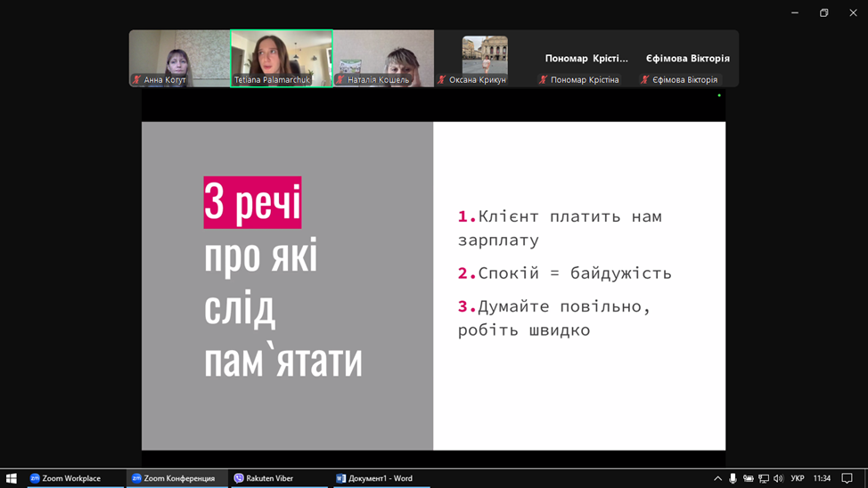Click muted mic icon beside Пономар Крістіна
Screen dimensions: 868x488
click(x=543, y=80)
